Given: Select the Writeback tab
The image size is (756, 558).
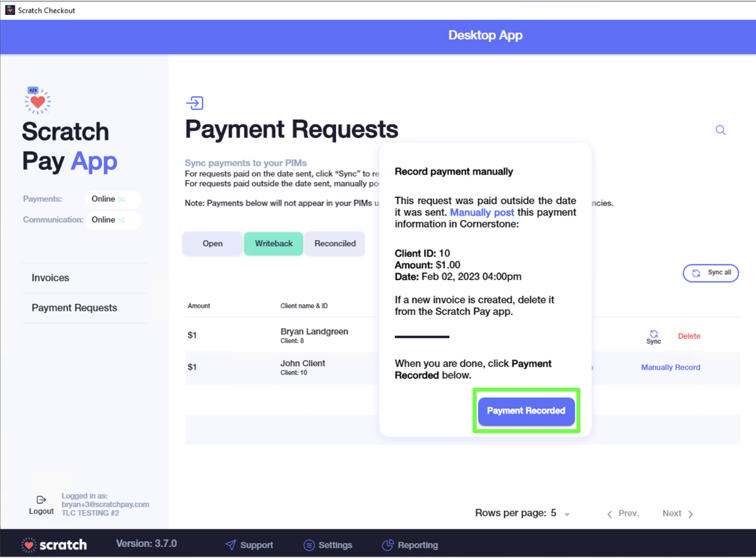Looking at the screenshot, I should click(274, 244).
